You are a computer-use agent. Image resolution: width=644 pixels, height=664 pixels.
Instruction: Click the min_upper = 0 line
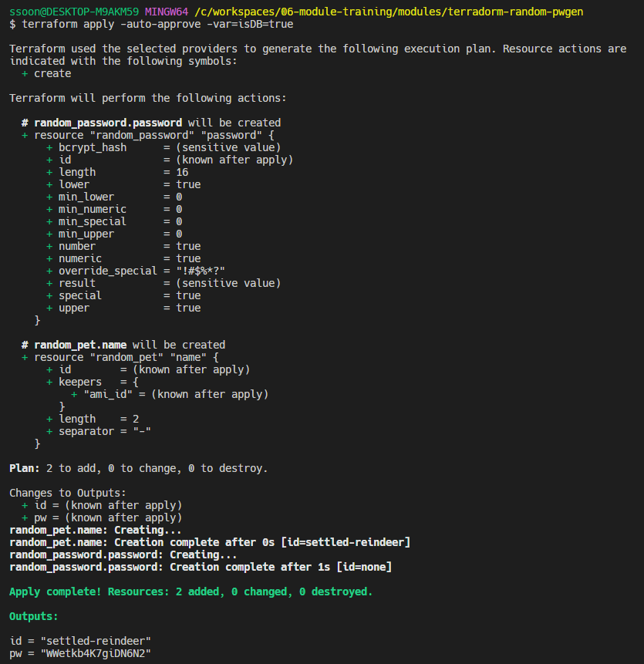[x=114, y=234]
